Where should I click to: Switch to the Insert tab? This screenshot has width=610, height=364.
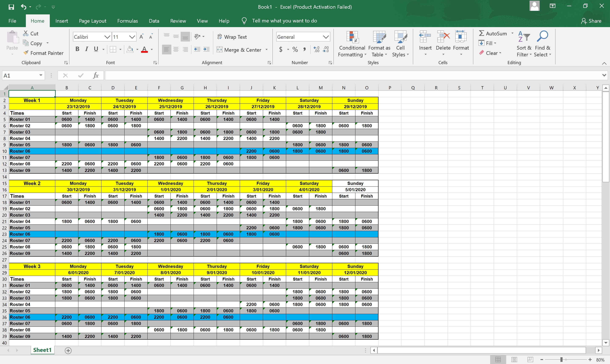coord(62,21)
